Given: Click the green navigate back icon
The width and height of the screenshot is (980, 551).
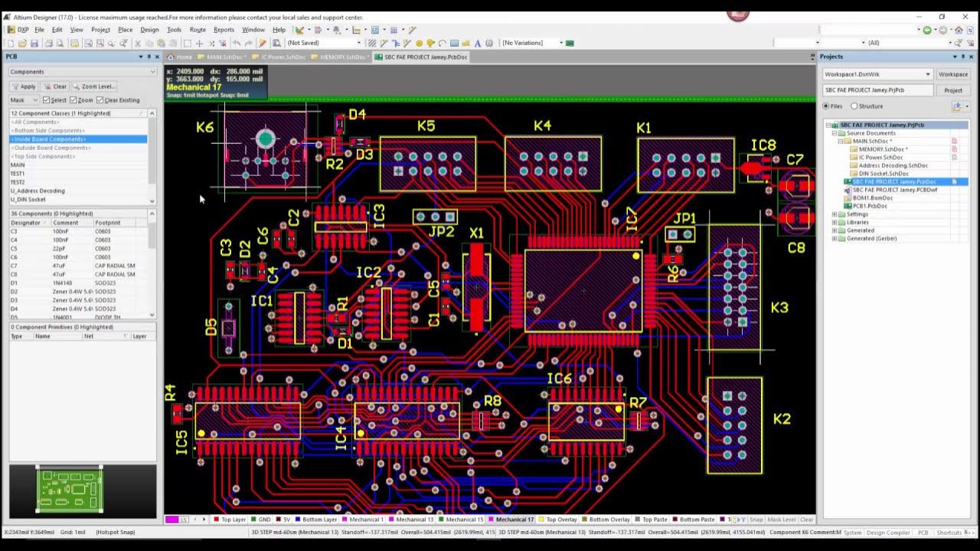Looking at the screenshot, I should 927,30.
